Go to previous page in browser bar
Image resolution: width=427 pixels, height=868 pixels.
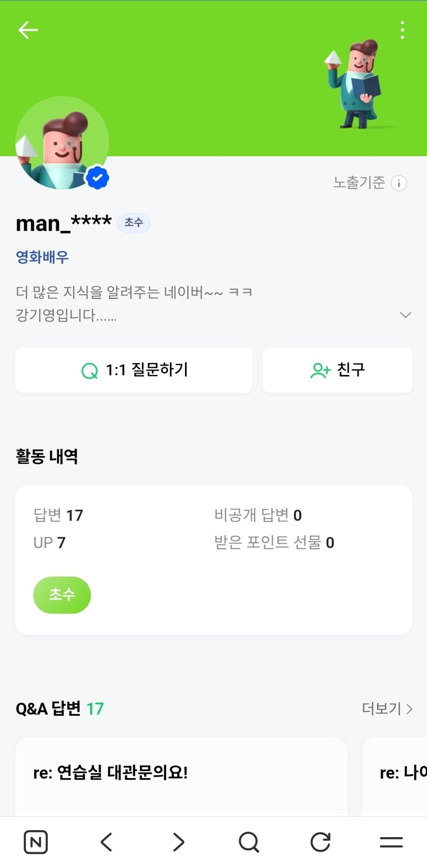click(x=107, y=842)
